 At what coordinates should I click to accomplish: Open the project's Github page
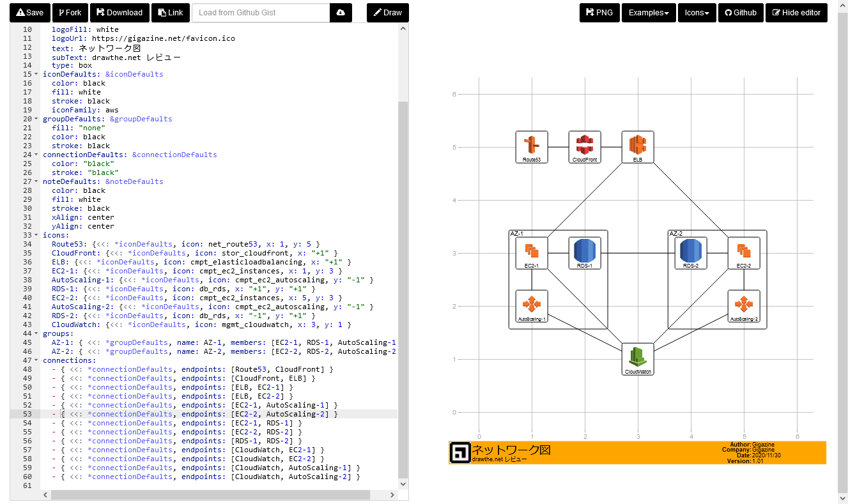coord(741,12)
